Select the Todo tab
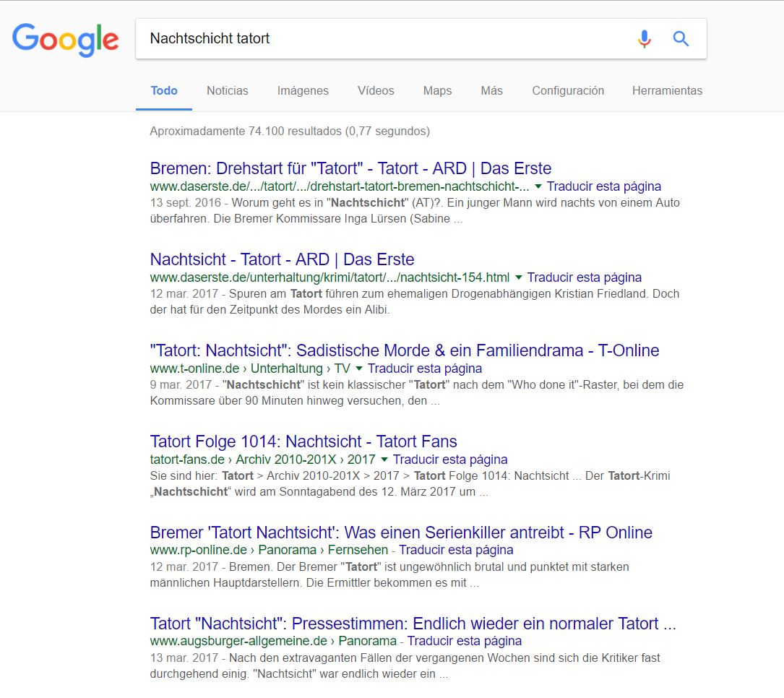784x698 pixels. point(164,90)
